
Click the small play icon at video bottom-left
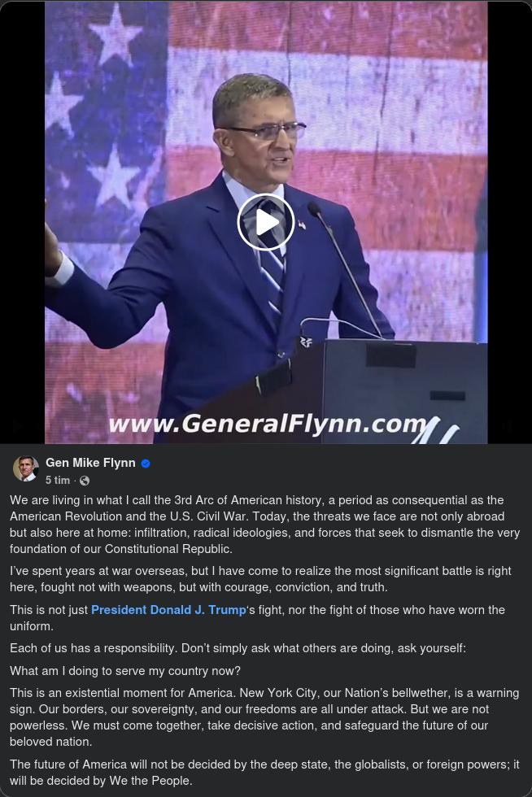pyautogui.click(x=17, y=426)
